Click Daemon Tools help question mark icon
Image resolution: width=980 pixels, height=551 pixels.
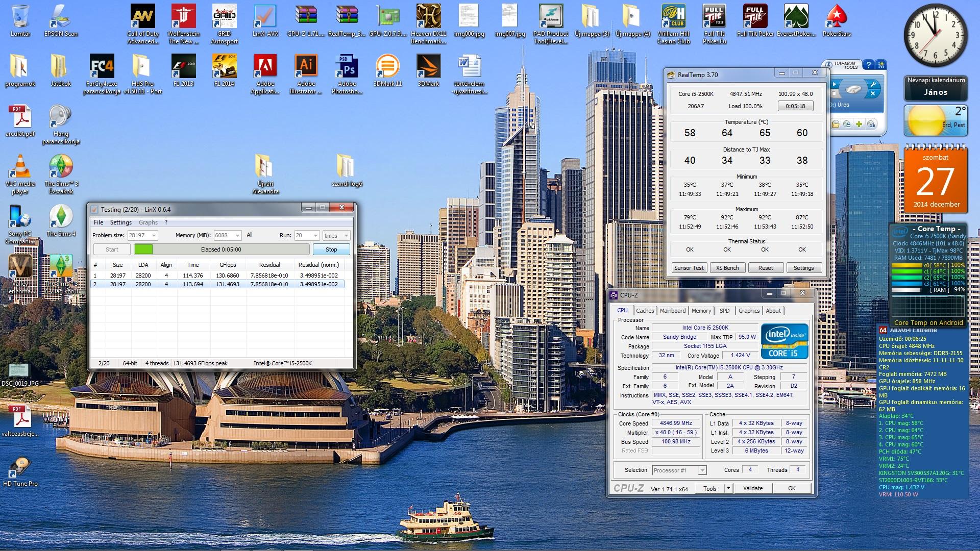pyautogui.click(x=868, y=65)
